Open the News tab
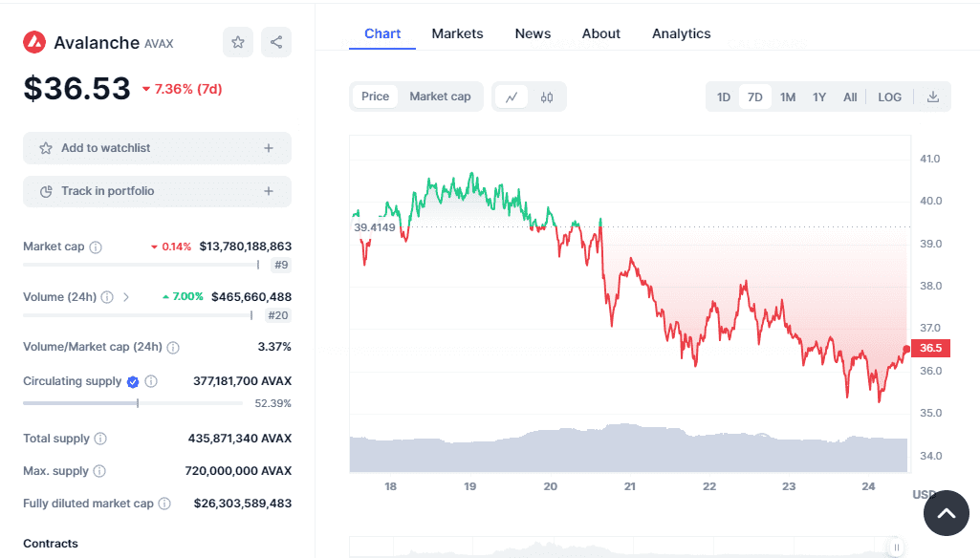980x558 pixels. 533,33
